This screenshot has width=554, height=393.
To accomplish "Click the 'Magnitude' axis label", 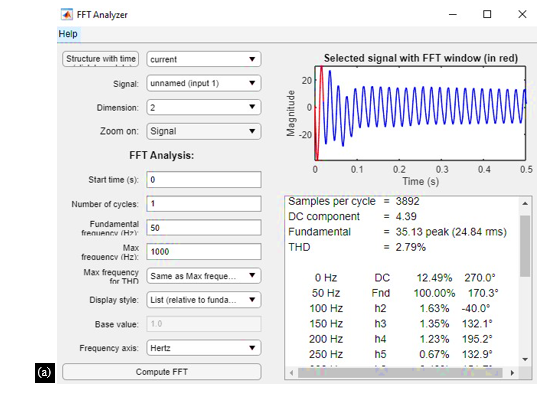I will tap(290, 113).
